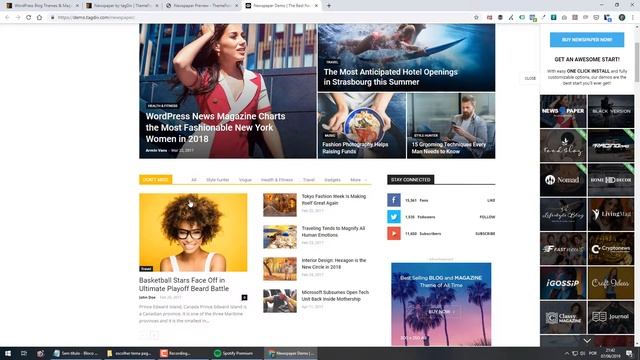Subscribe to the YouTube channel
The width and height of the screenshot is (640, 360).
point(485,234)
